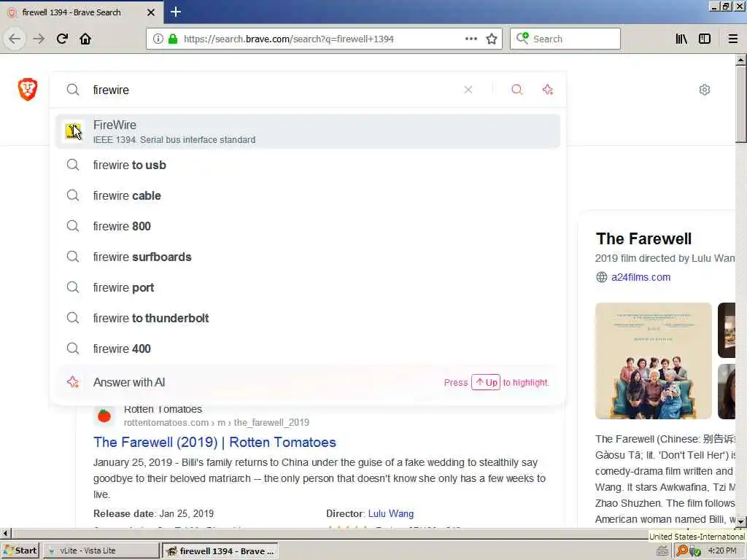The height and width of the screenshot is (560, 747).
Task: Click the globe icon beside a24films.com
Action: coord(602,277)
